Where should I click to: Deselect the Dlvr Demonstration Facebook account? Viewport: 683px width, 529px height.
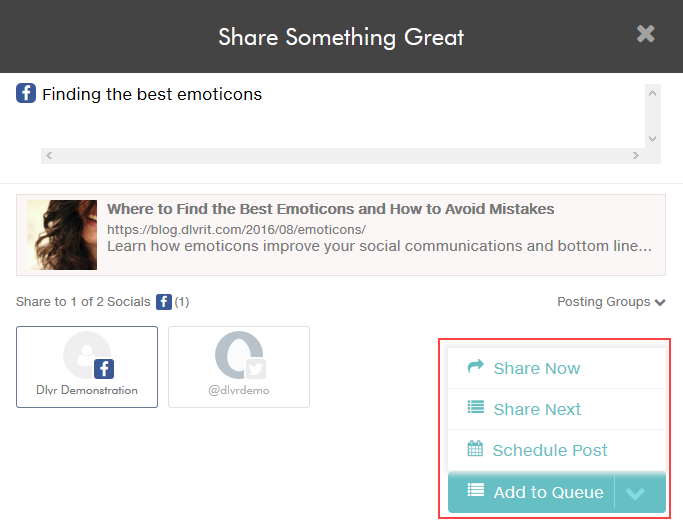[87, 367]
